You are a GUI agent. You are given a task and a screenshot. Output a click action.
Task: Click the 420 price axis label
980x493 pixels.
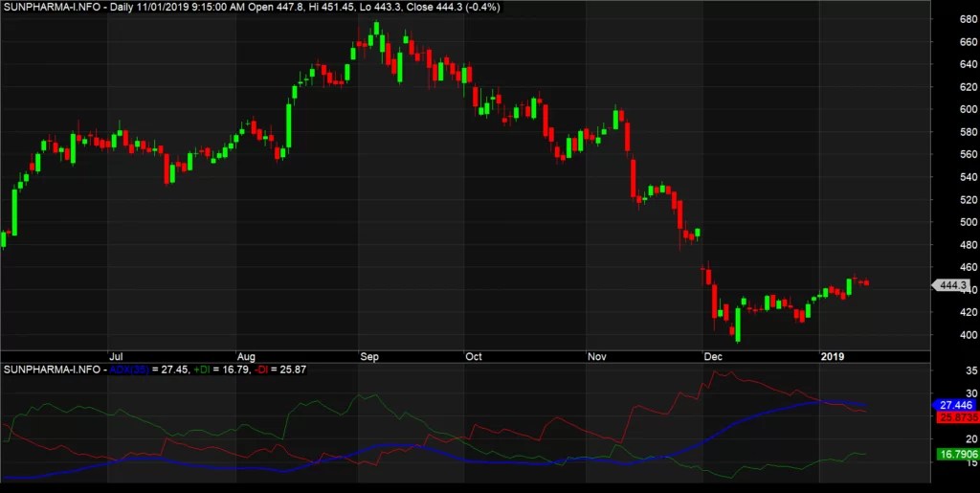tap(969, 312)
